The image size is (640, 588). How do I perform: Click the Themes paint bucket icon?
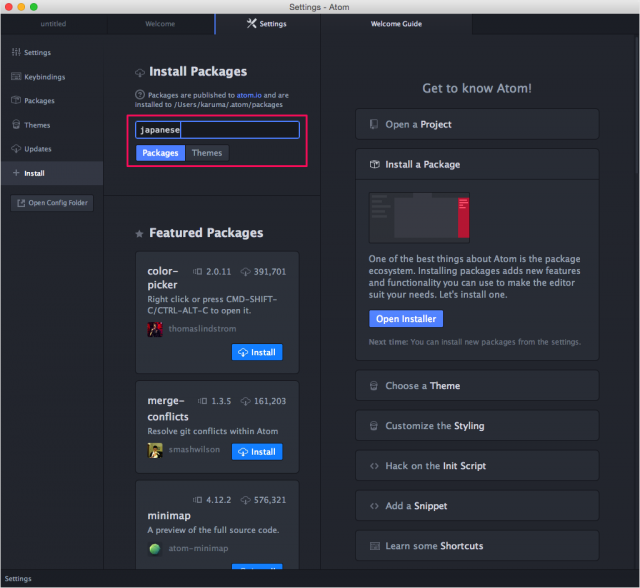[x=16, y=124]
